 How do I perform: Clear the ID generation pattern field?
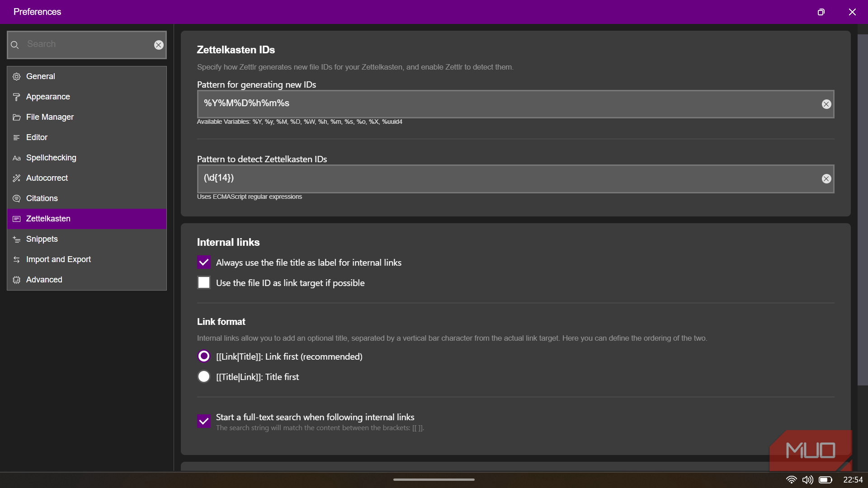(x=826, y=104)
